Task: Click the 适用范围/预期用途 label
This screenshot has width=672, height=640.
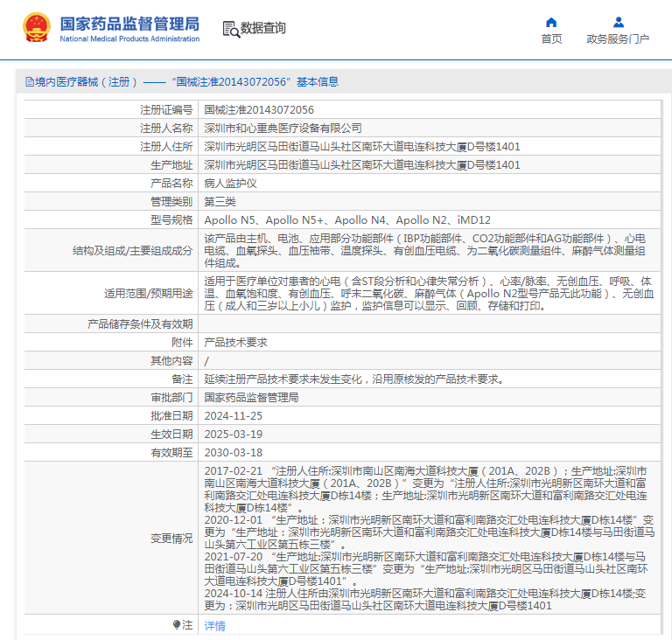Action: click(148, 294)
